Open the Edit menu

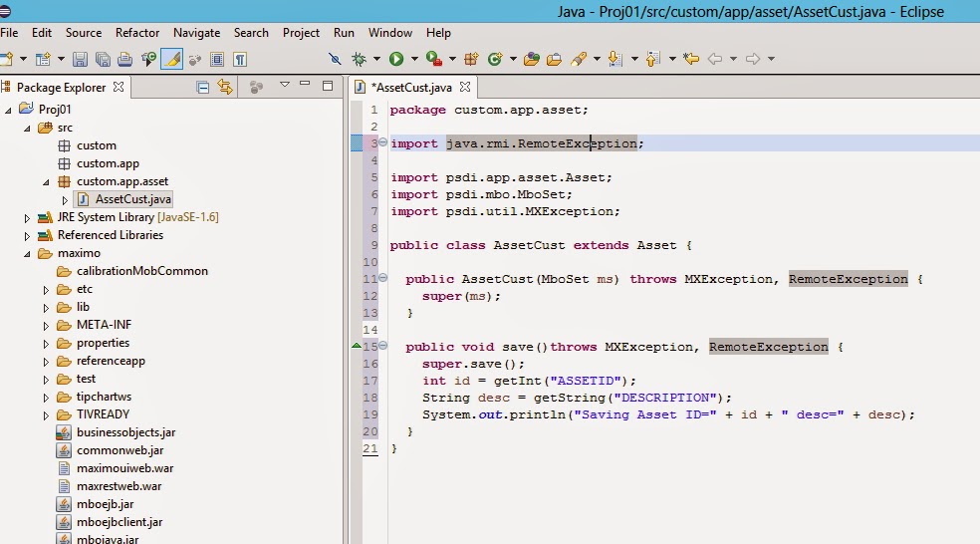[42, 33]
